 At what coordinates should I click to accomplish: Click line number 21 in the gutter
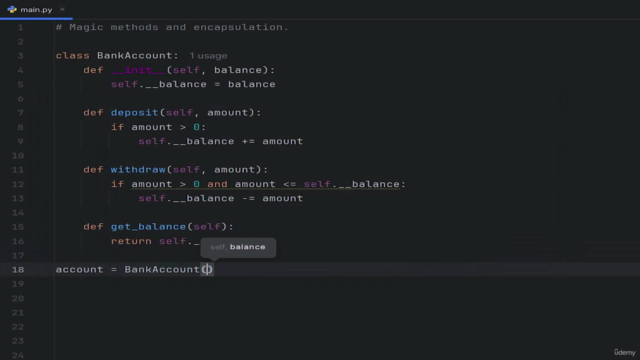pos(18,313)
